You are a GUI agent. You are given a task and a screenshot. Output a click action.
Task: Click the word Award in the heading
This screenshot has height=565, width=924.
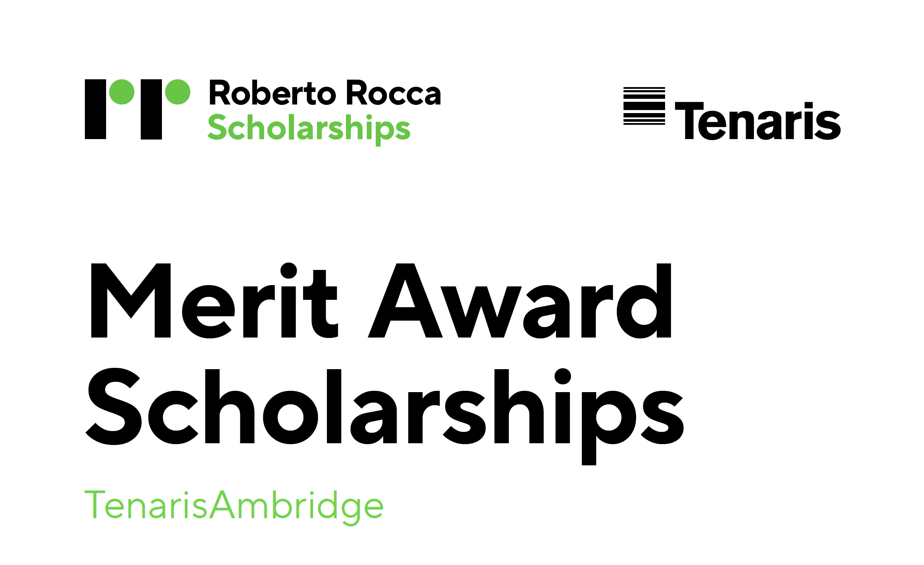click(x=520, y=301)
